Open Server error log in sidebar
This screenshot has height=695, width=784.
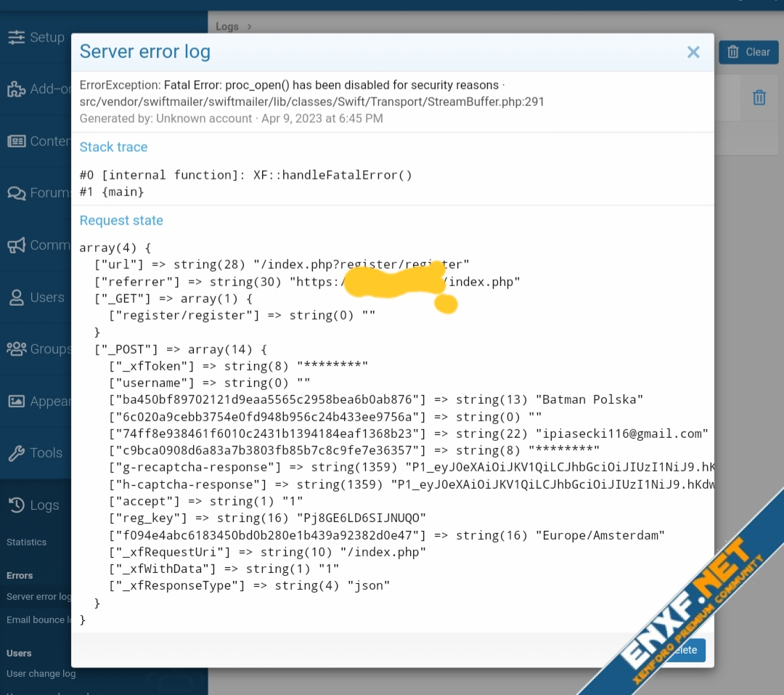[x=38, y=597]
